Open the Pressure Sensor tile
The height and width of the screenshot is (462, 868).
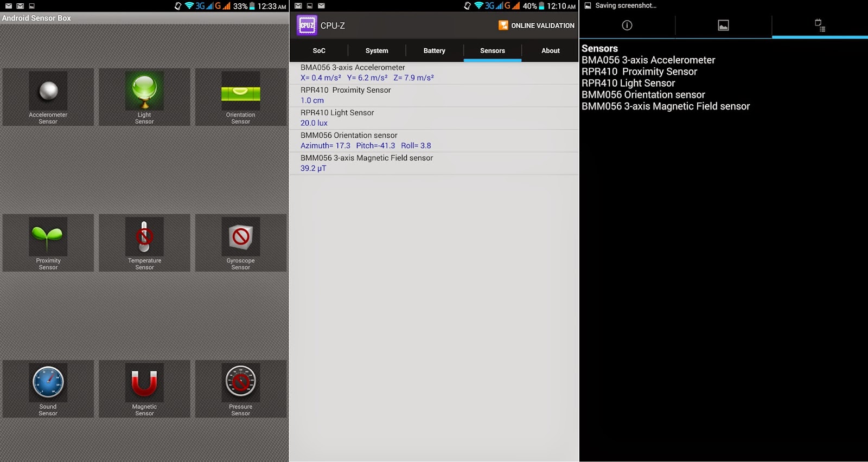tap(241, 389)
